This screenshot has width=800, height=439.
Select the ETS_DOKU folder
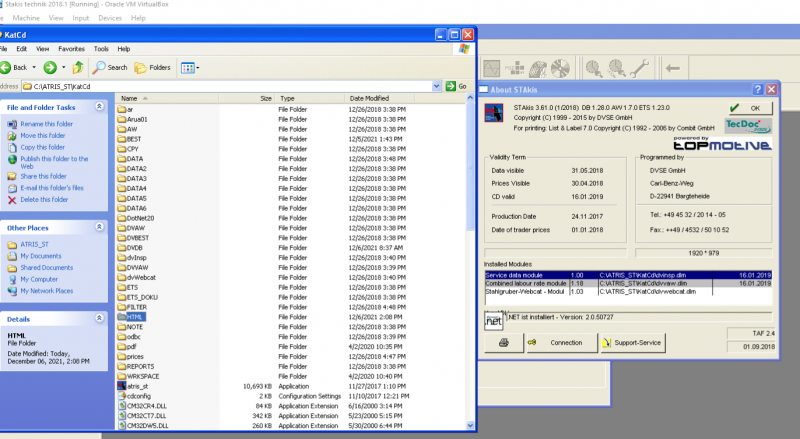pos(137,298)
